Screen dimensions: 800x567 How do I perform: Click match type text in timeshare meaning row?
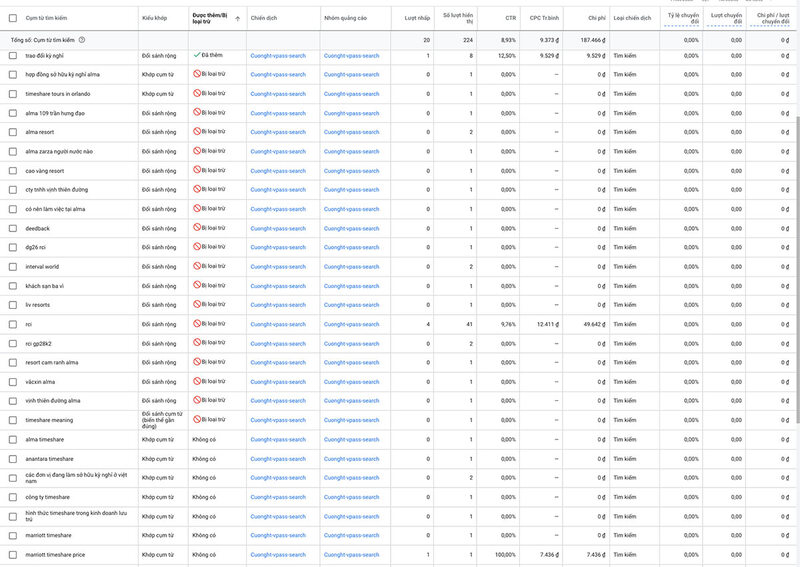(162, 420)
